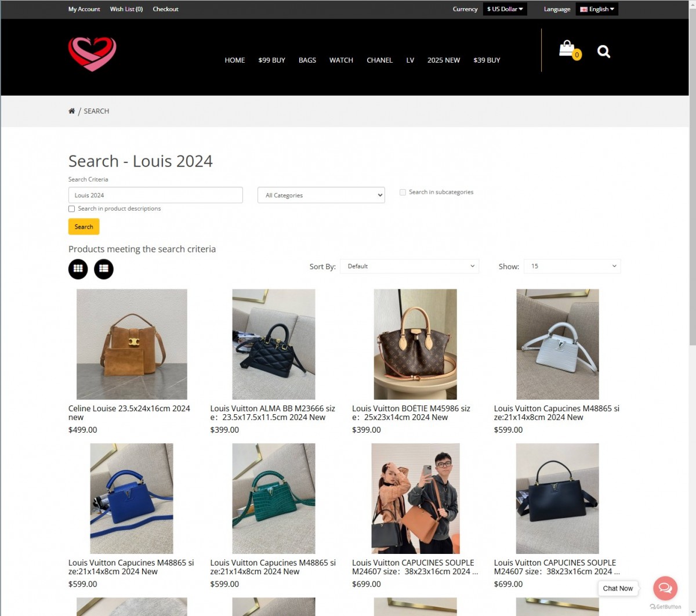Viewport: 696px width, 616px height.
Task: Open the $99 BUY menu item
Action: pos(272,60)
